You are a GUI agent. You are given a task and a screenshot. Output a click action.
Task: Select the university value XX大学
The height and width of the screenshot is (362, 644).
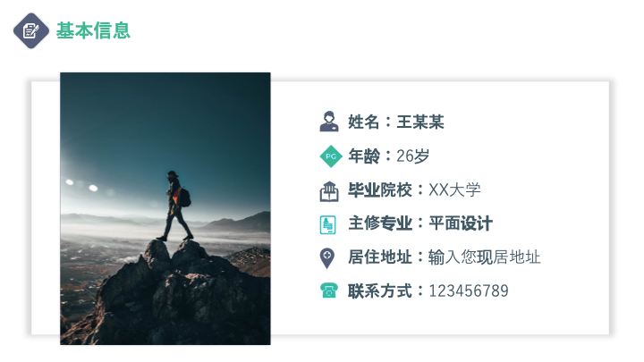[x=454, y=189]
